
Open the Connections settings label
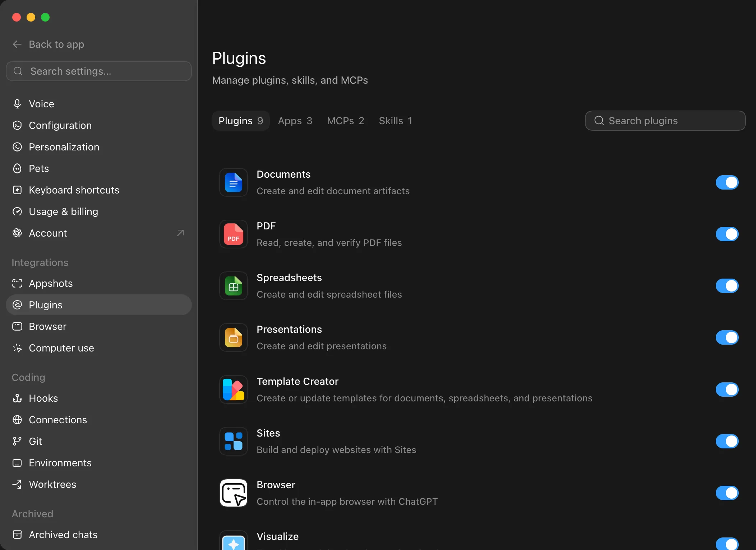pos(58,420)
